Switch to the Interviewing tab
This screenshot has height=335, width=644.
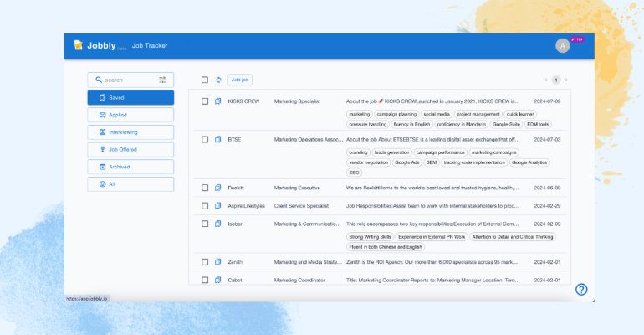coord(130,132)
